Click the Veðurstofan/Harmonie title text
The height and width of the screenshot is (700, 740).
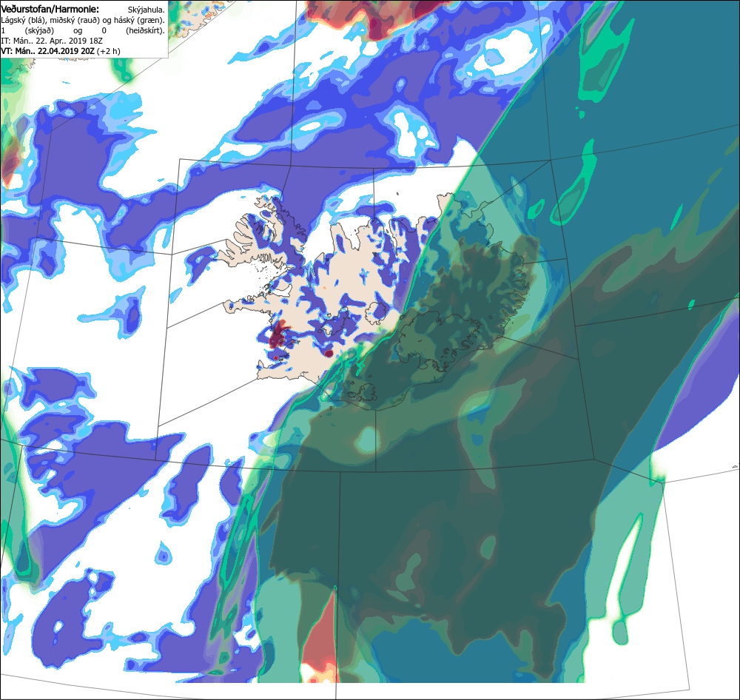pyautogui.click(x=50, y=9)
